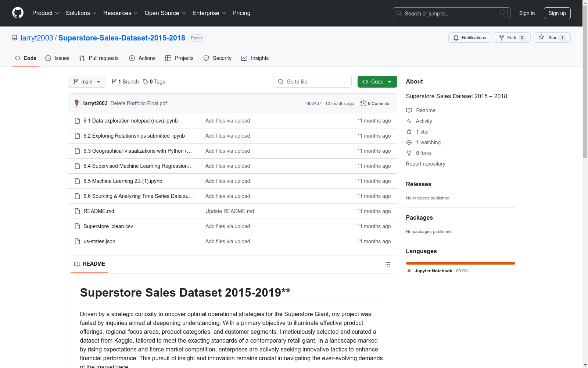Click the commit history clock icon
This screenshot has width=588, height=368.
point(363,103)
